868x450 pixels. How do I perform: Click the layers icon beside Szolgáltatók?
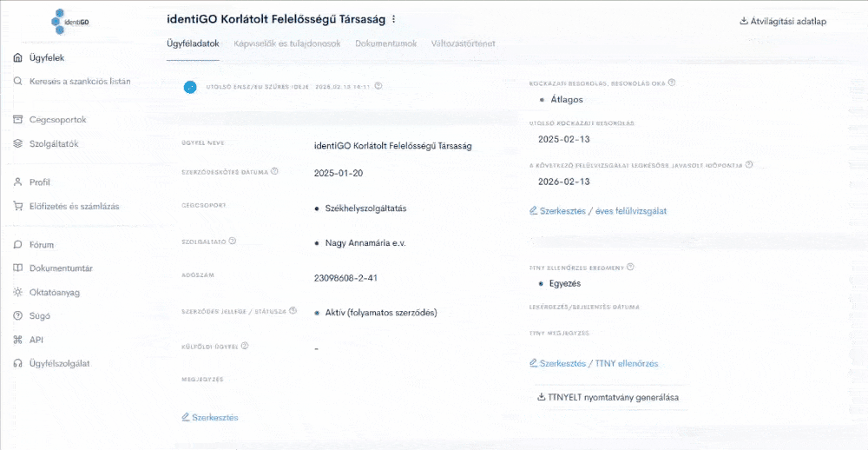[x=17, y=143]
